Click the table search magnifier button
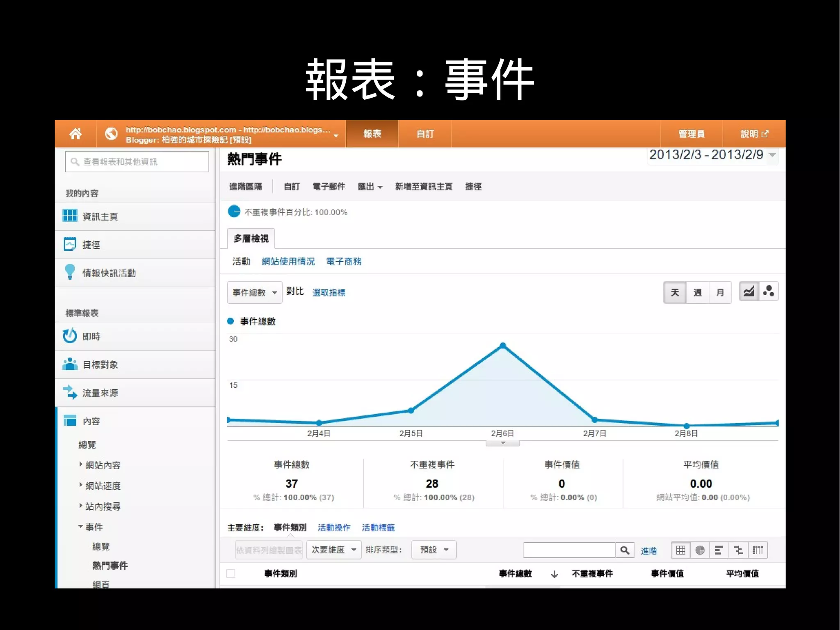Viewport: 840px width, 630px height. 625,550
